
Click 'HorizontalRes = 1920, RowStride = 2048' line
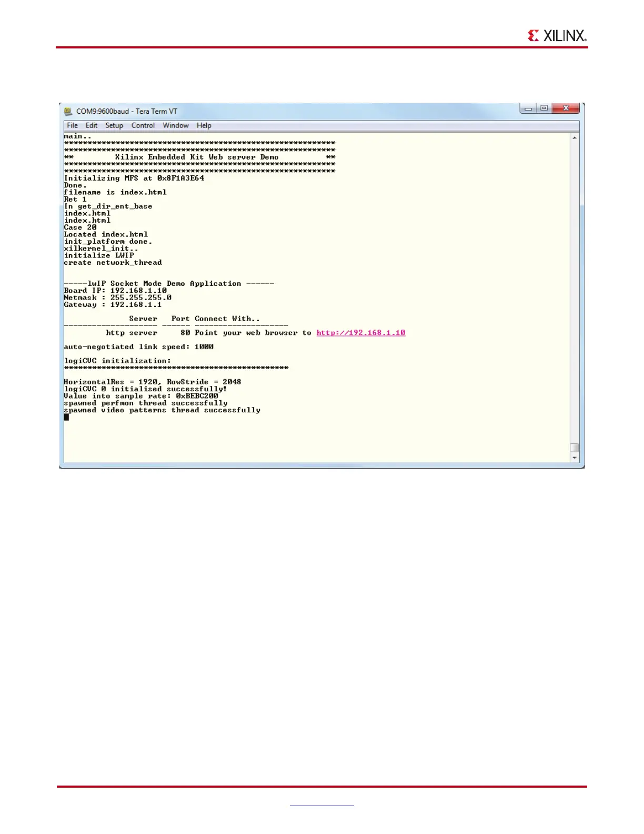click(153, 382)
